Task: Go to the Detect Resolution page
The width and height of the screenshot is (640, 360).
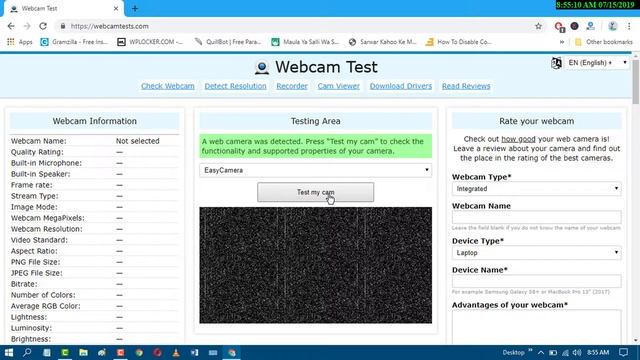Action: pos(236,86)
